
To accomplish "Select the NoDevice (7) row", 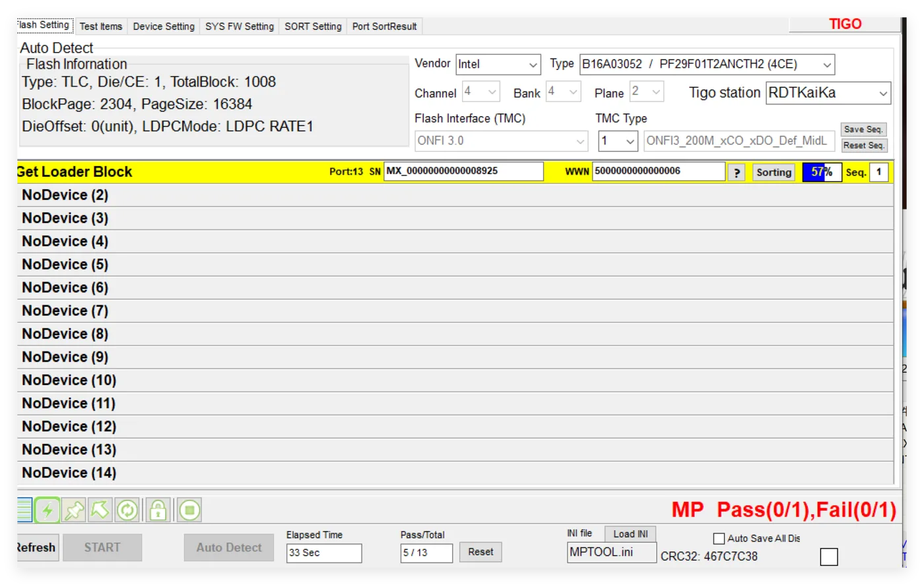I will (455, 311).
